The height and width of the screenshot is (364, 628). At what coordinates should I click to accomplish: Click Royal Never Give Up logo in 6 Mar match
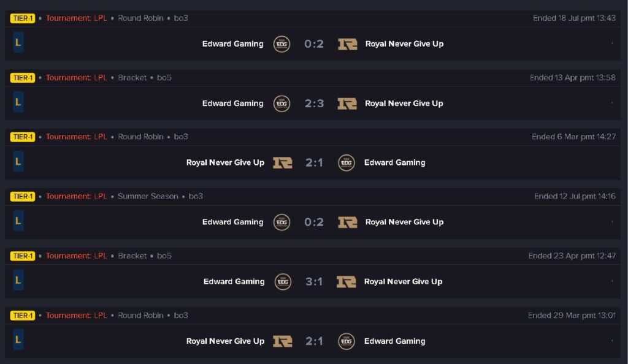click(x=283, y=163)
